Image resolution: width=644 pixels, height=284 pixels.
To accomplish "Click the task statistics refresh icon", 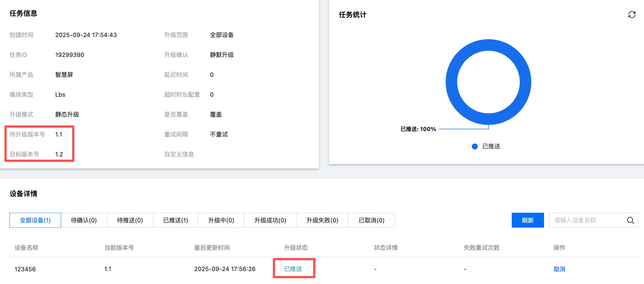I will (x=632, y=15).
